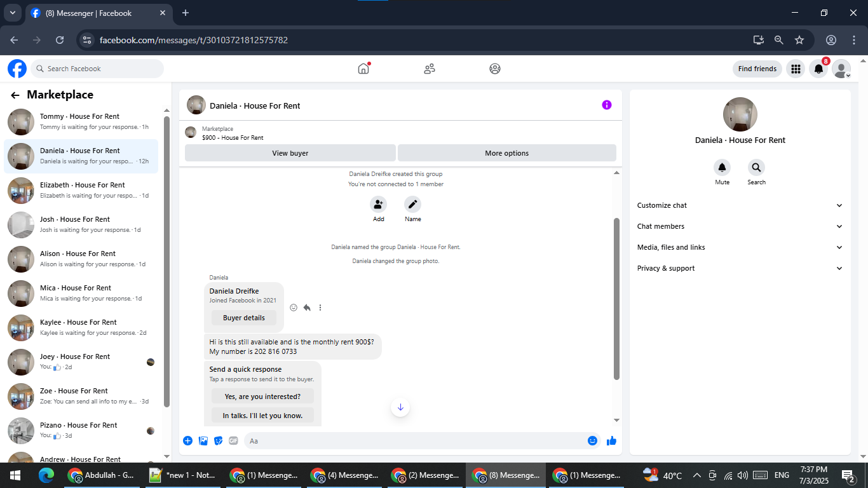Screen dimensions: 868x488
Task: Open Windows Start menu
Action: (x=15, y=475)
